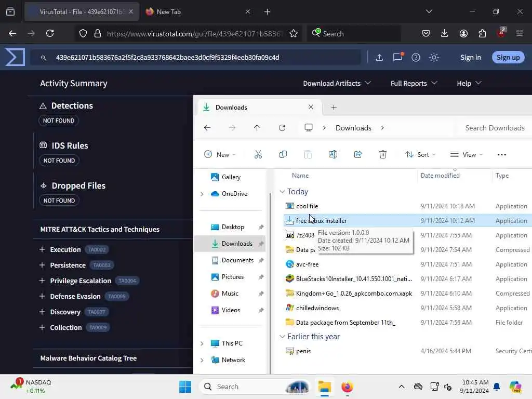Click the Copy icon in Explorer toolbar
The image size is (532, 399).
283,154
